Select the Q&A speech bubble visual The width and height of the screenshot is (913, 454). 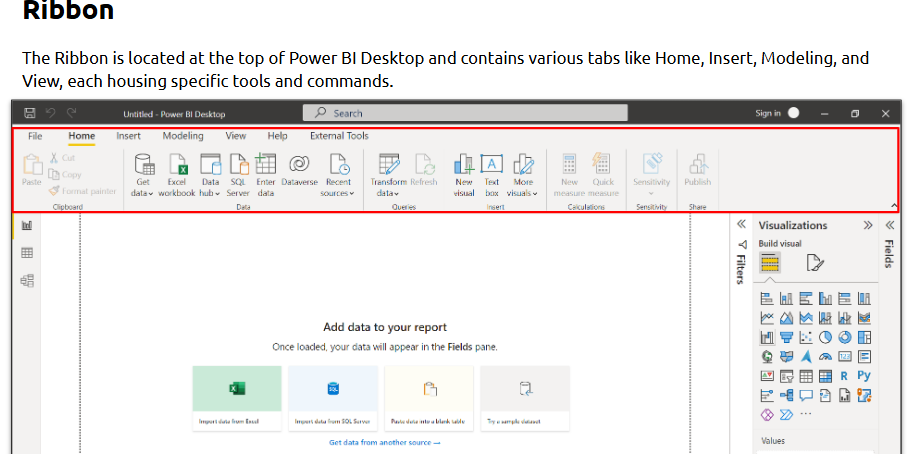point(806,395)
